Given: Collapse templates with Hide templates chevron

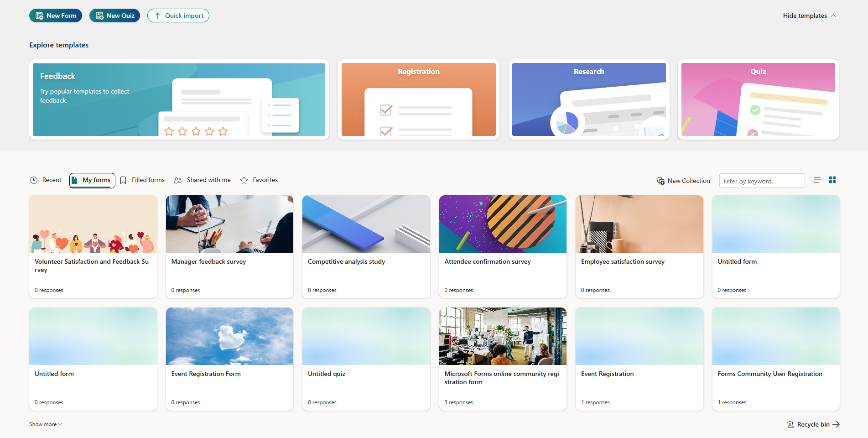Looking at the screenshot, I should click(x=833, y=16).
